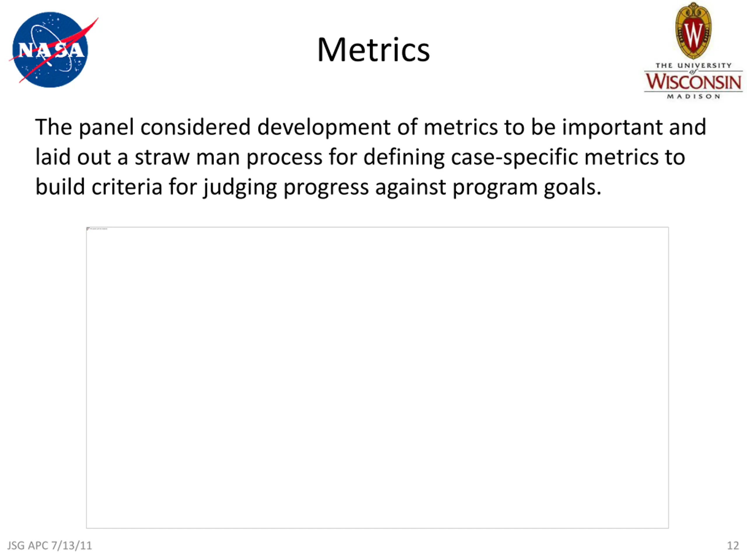Click slide number 12 in the footer
The height and width of the screenshot is (560, 747).
[x=733, y=545]
